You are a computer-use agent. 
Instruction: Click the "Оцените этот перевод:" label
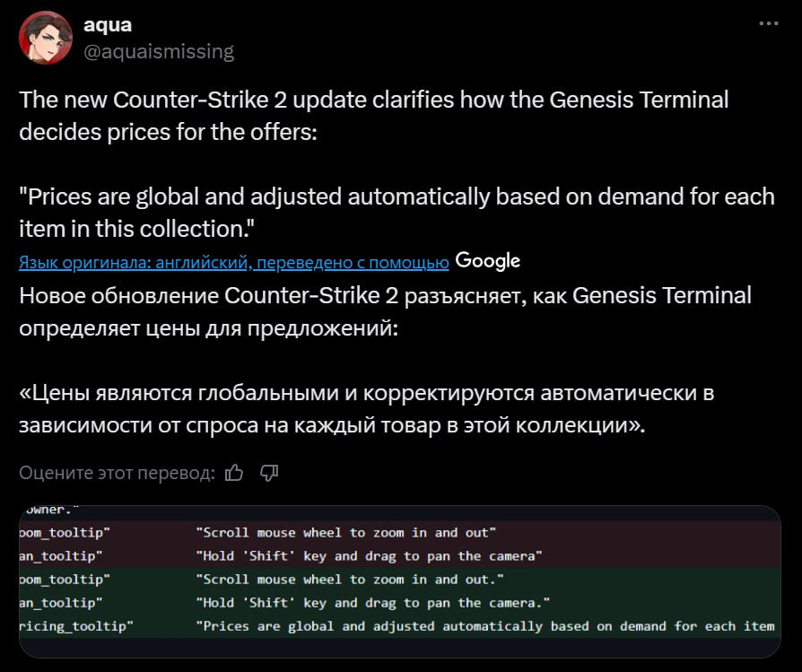[x=117, y=473]
